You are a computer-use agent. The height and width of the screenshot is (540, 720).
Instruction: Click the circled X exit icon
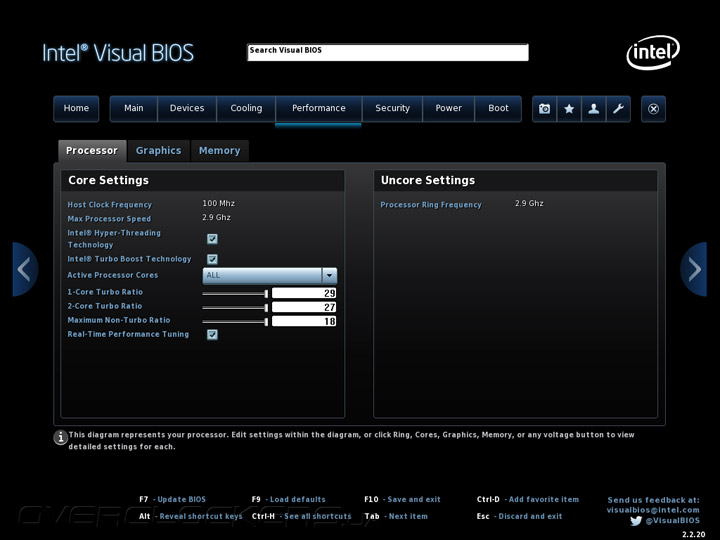[x=653, y=109]
